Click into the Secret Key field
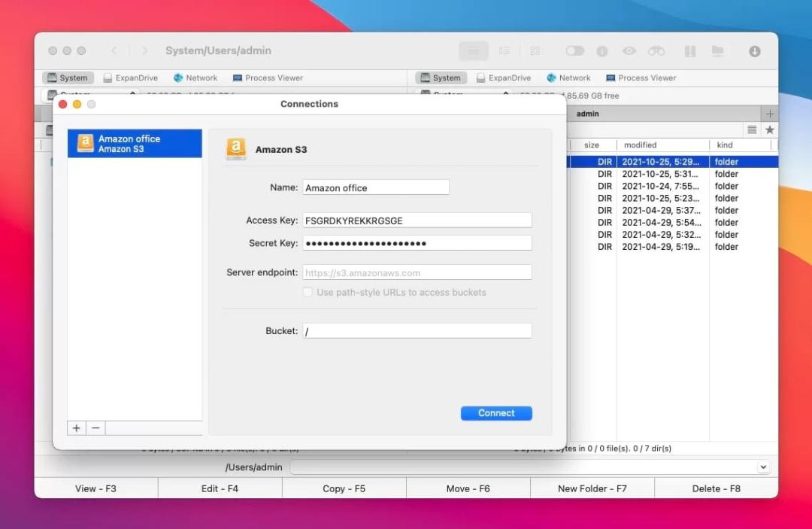Image resolution: width=812 pixels, height=529 pixels. [x=417, y=243]
